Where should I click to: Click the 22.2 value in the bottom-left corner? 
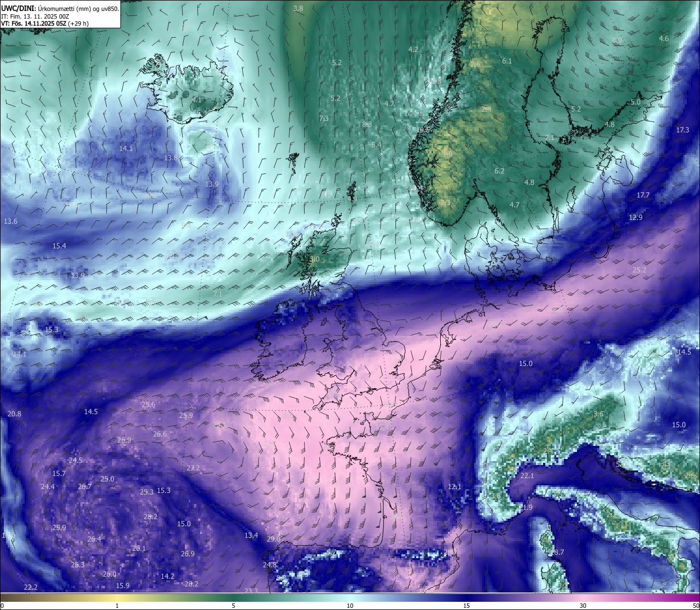coord(31,588)
